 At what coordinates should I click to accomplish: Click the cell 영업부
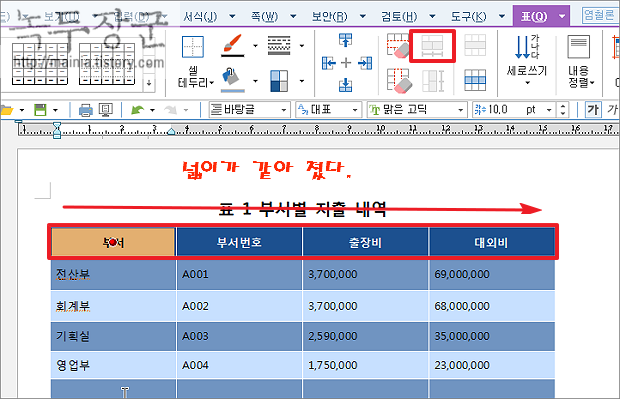point(113,365)
